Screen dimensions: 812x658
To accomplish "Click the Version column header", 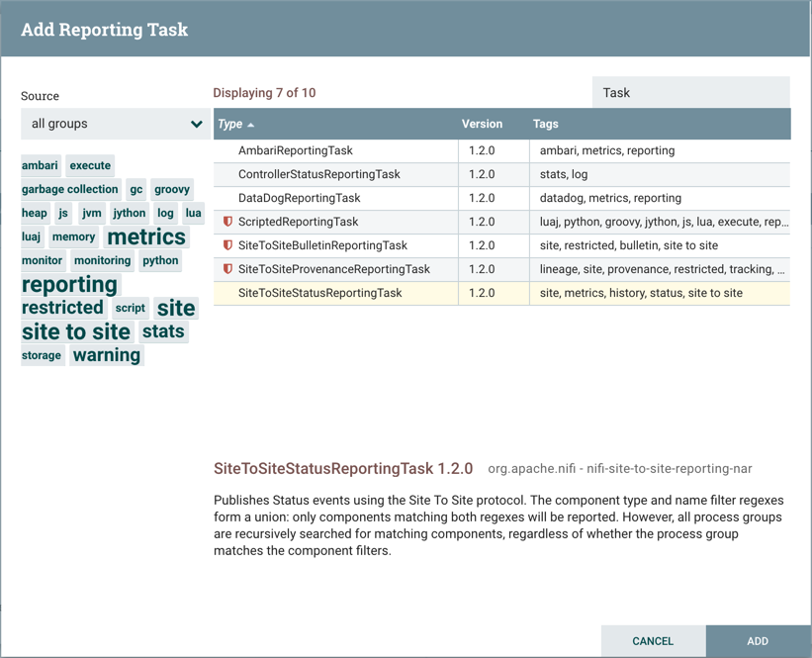I will (482, 124).
